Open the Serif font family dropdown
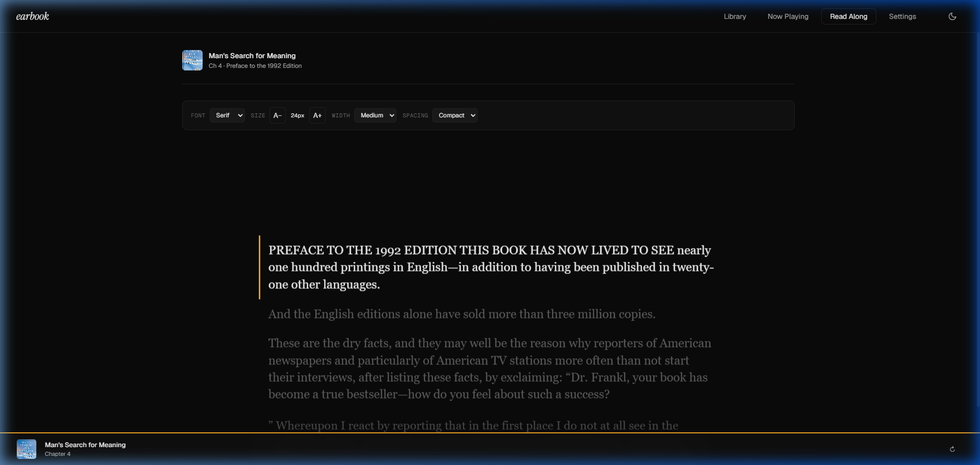980x465 pixels. 227,115
